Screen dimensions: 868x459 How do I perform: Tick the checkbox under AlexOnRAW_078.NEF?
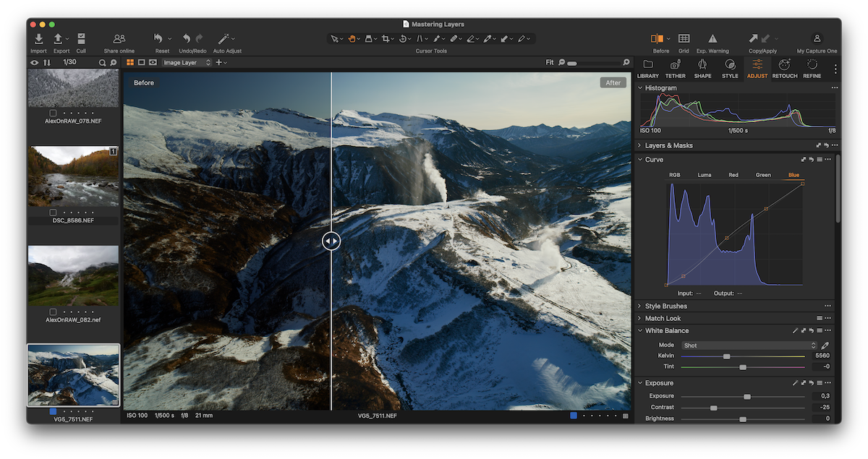point(53,113)
